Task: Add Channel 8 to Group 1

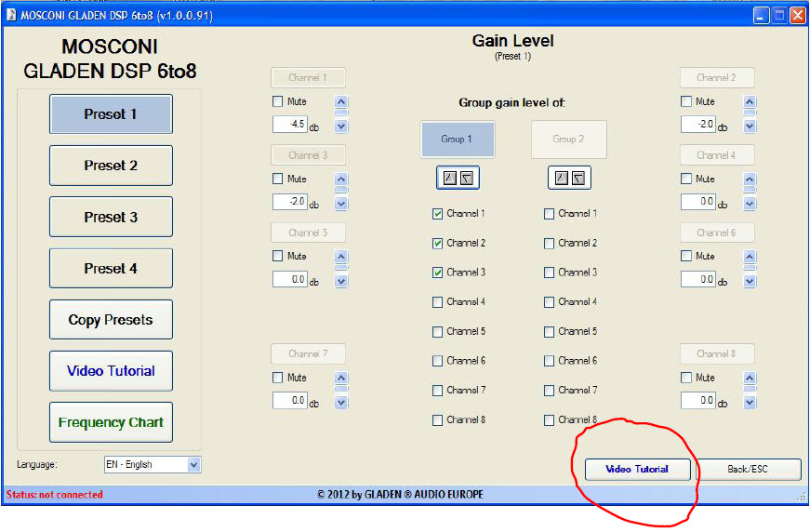Action: tap(437, 420)
